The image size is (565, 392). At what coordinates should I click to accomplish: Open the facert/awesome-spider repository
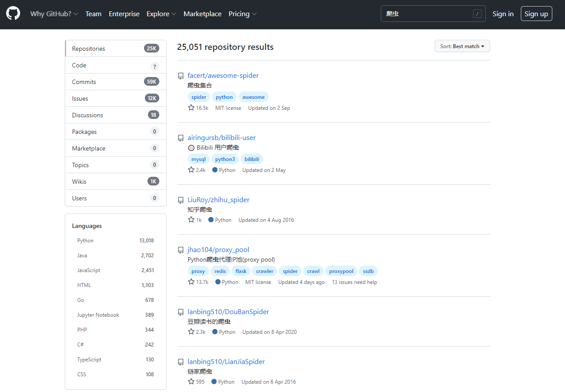223,75
